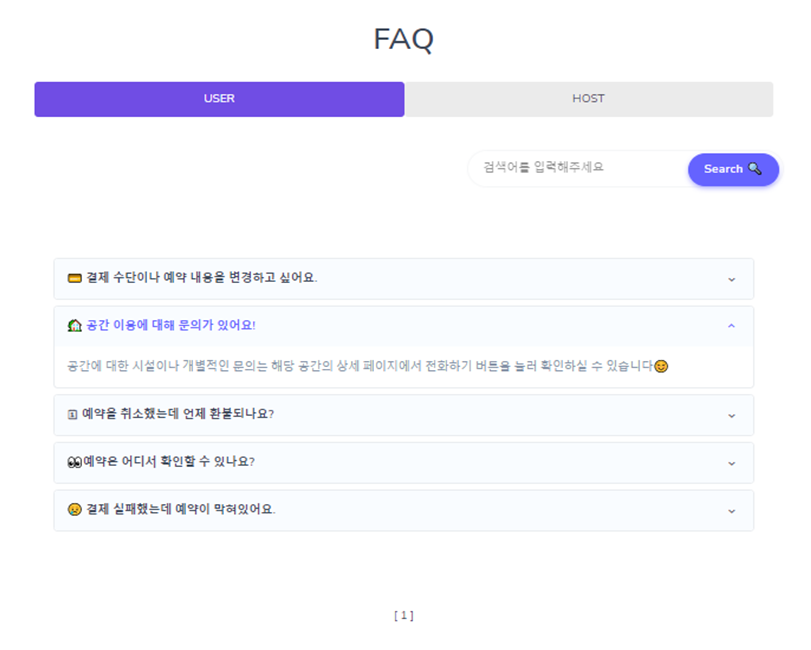Select the USER tab
The width and height of the screenshot is (811, 650).
pyautogui.click(x=219, y=98)
